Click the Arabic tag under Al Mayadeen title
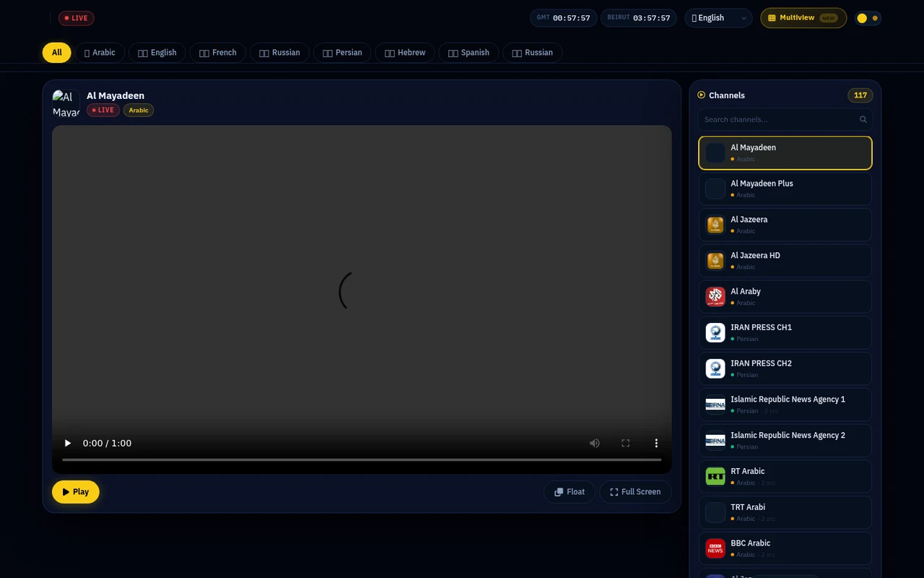924x578 pixels. coord(139,111)
